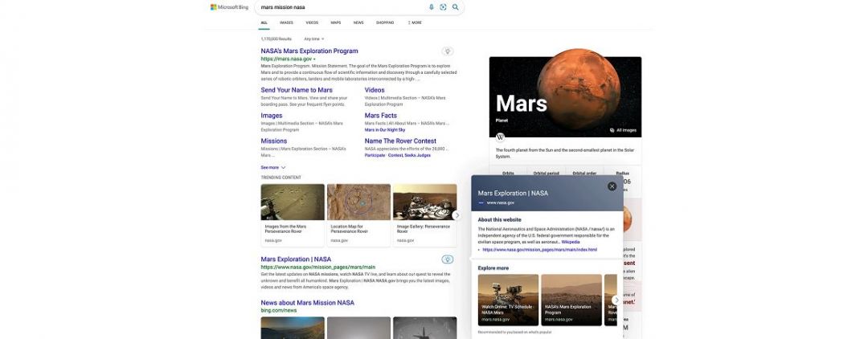Viewport: 868px width, 339px height.
Task: Click the Microsoft Bing logo
Action: (x=229, y=7)
